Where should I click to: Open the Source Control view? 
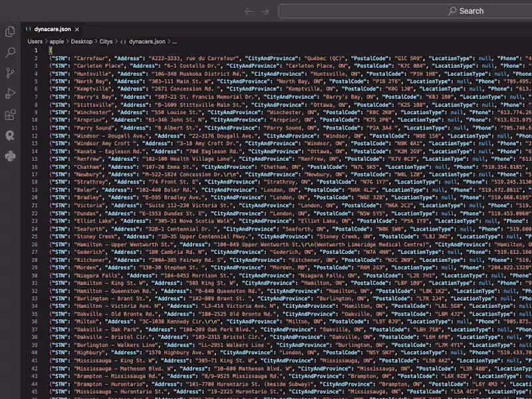pyautogui.click(x=10, y=73)
